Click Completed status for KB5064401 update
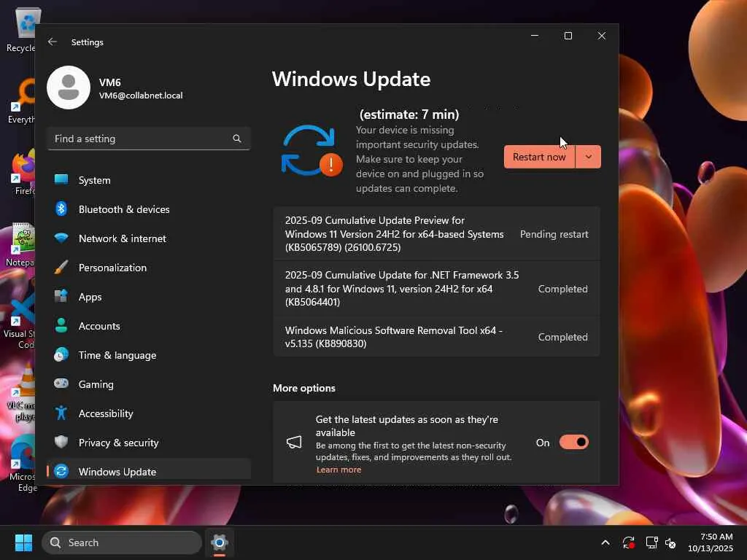This screenshot has height=560, width=747. coord(562,289)
